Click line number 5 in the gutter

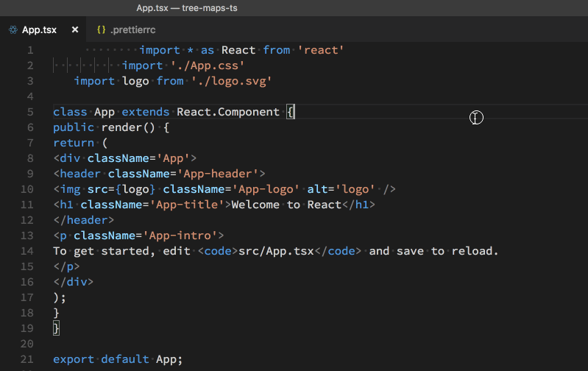pos(30,112)
